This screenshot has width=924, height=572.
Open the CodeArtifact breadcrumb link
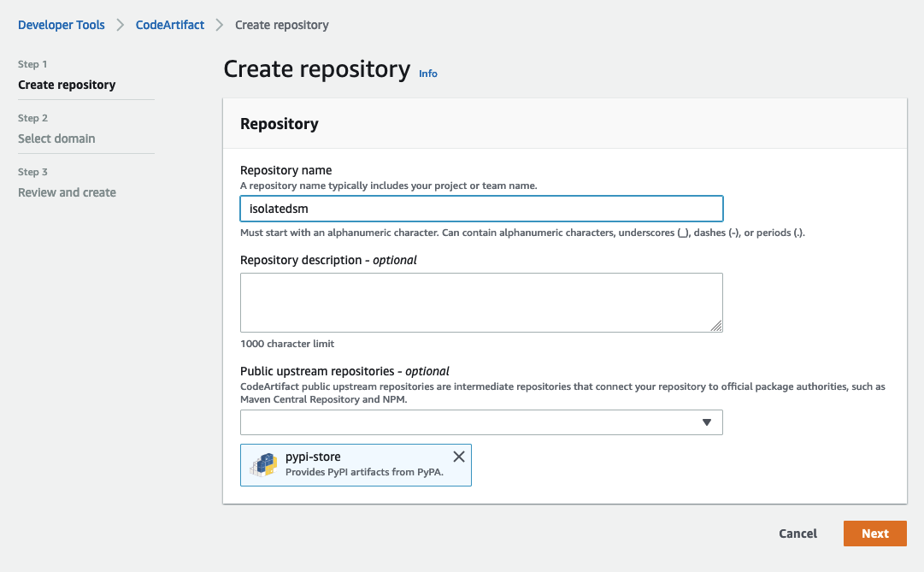pyautogui.click(x=170, y=25)
